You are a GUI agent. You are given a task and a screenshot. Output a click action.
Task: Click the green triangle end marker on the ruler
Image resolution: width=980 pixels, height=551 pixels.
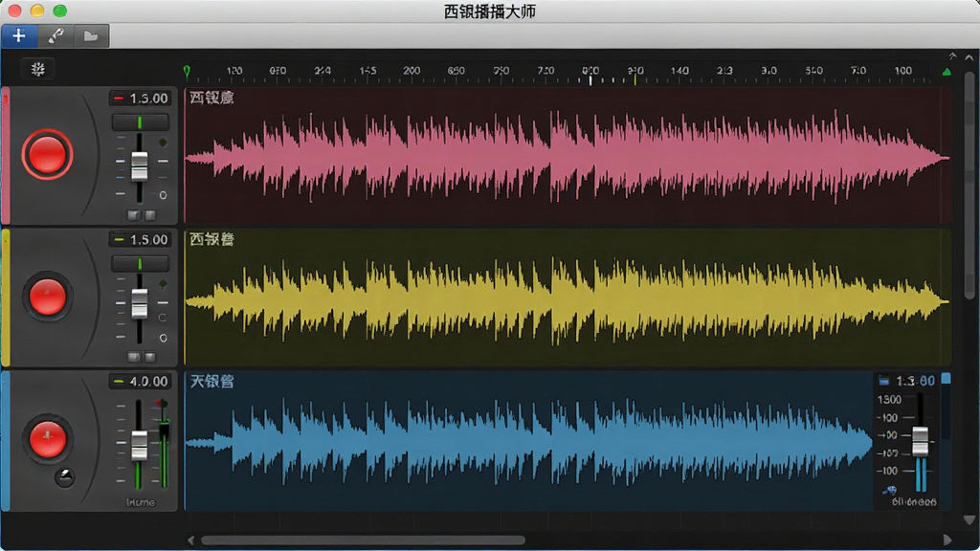(x=947, y=72)
